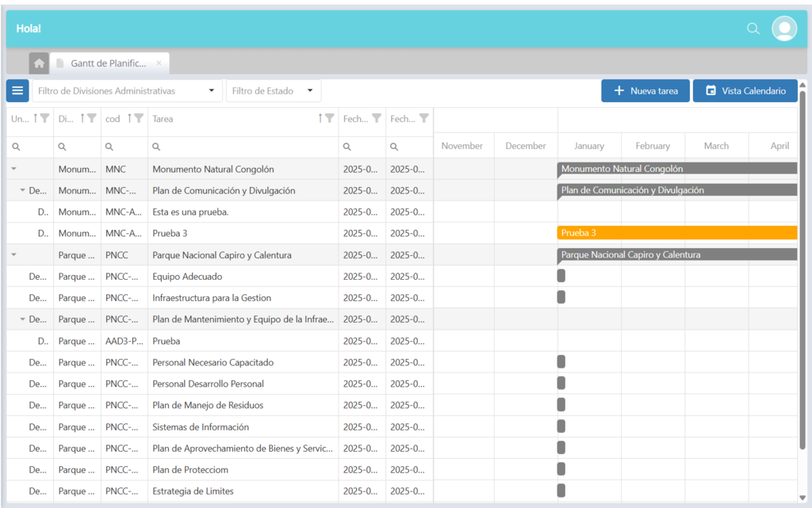The image size is (812, 508).
Task: Close the Gantt de Planificación tab
Action: pyautogui.click(x=159, y=63)
